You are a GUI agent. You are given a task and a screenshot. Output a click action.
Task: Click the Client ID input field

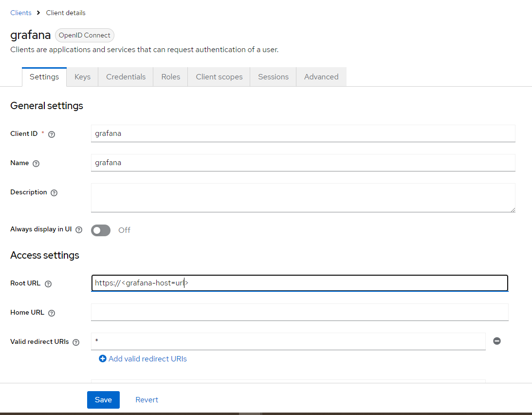(x=303, y=133)
